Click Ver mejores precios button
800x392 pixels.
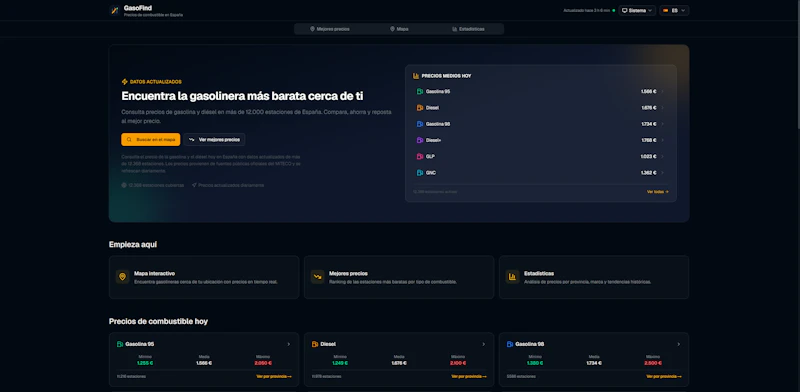[x=214, y=139]
